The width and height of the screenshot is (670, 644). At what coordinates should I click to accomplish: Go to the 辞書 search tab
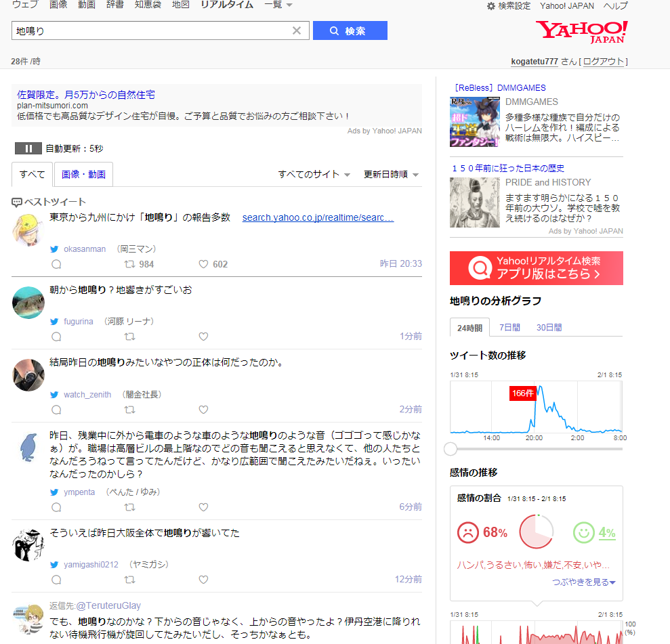tap(115, 5)
